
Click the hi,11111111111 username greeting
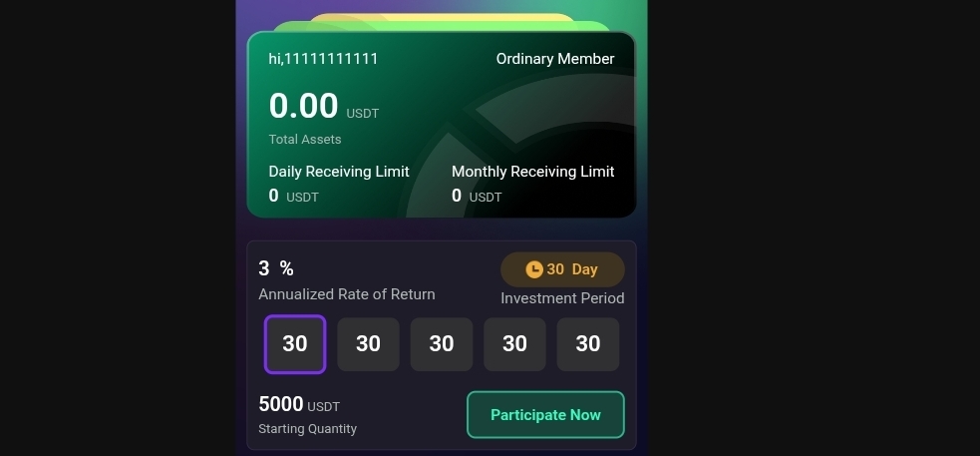tap(323, 59)
